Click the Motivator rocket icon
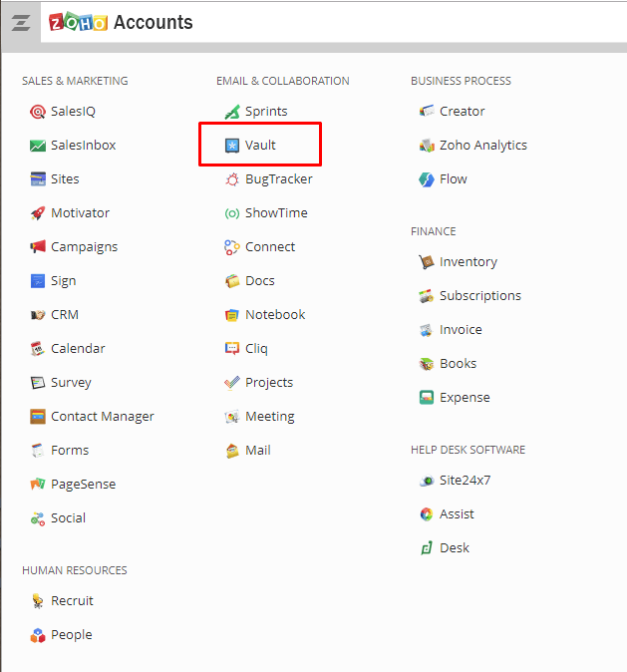Viewport: 627px width, 672px height. 38,213
